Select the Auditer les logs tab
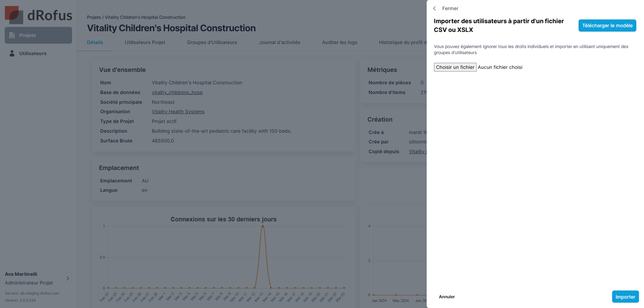 (x=339, y=42)
